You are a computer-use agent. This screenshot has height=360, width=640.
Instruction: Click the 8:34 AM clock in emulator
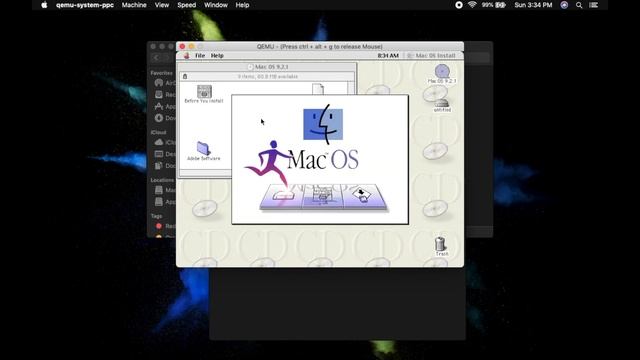[388, 56]
